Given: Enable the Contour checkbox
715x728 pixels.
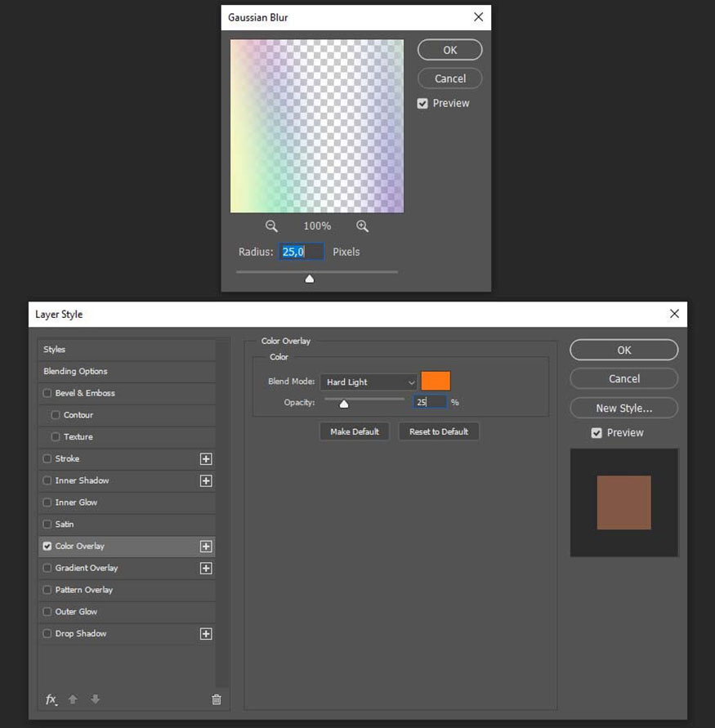Looking at the screenshot, I should pyautogui.click(x=56, y=415).
